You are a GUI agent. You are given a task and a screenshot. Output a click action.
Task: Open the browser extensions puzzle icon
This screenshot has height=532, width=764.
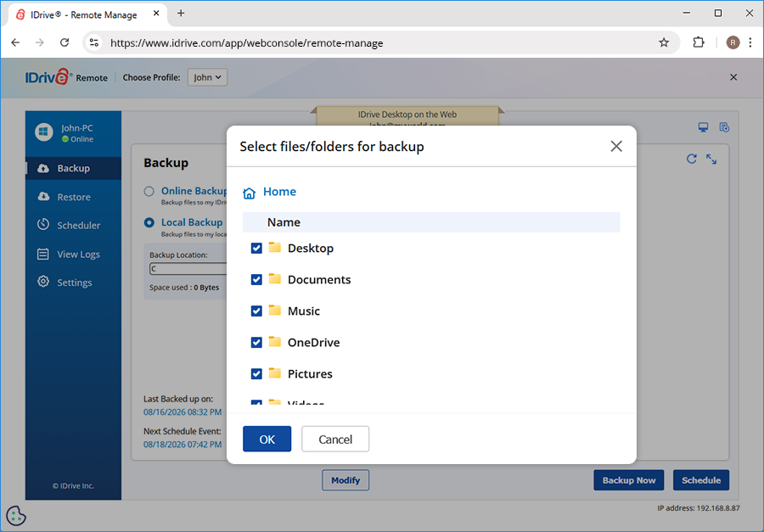699,43
